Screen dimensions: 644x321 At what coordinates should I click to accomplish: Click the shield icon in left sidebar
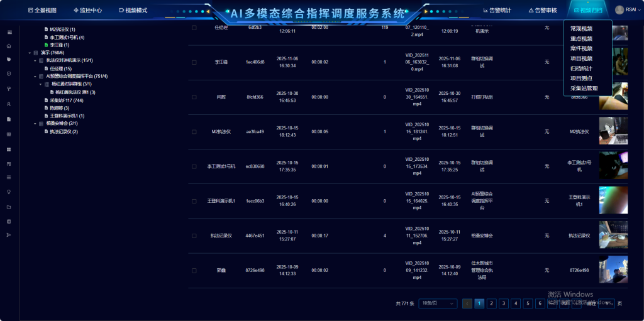click(9, 74)
